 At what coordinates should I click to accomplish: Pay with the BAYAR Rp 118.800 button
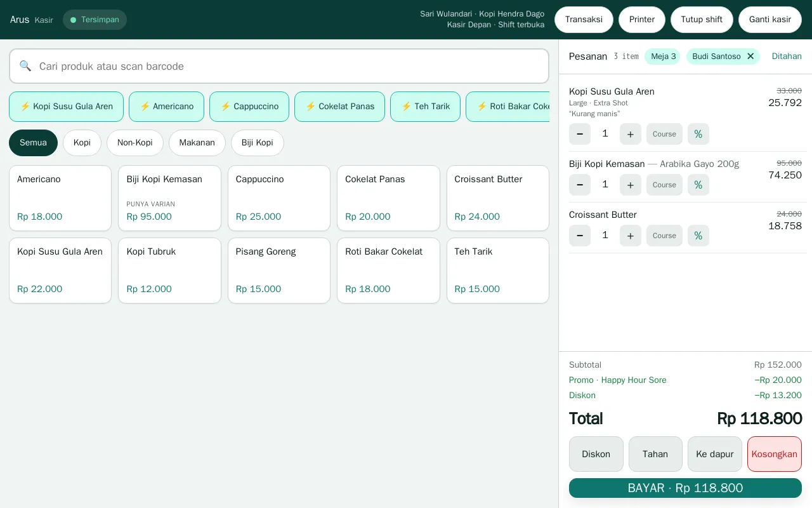pyautogui.click(x=685, y=488)
